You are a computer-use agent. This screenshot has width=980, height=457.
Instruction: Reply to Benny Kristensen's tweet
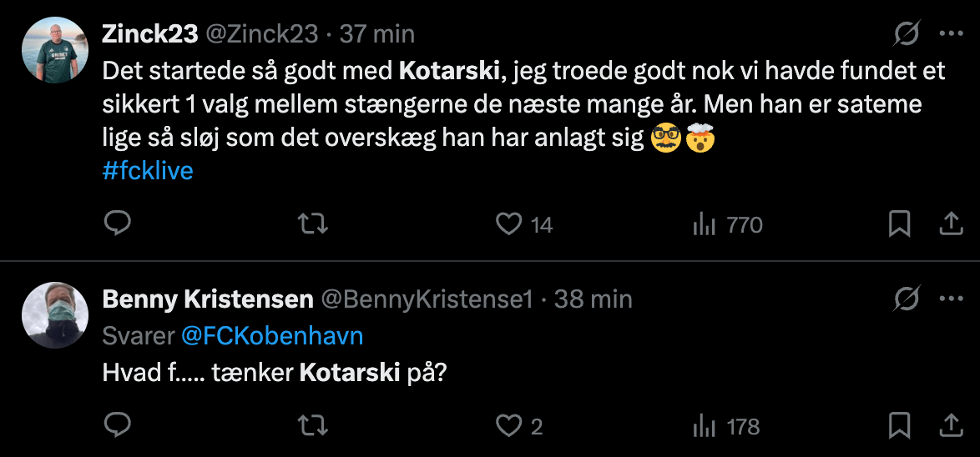[x=118, y=426]
